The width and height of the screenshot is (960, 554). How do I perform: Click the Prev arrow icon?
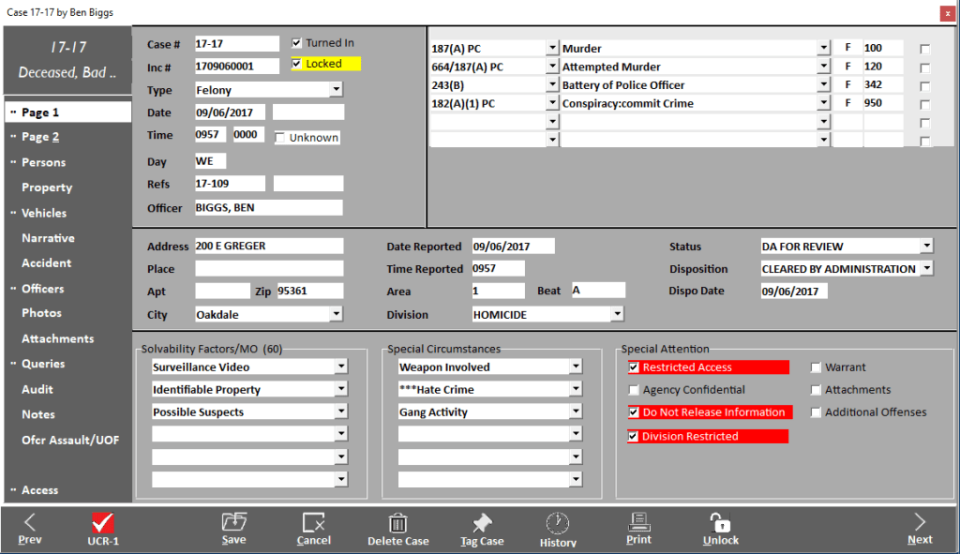(29, 523)
